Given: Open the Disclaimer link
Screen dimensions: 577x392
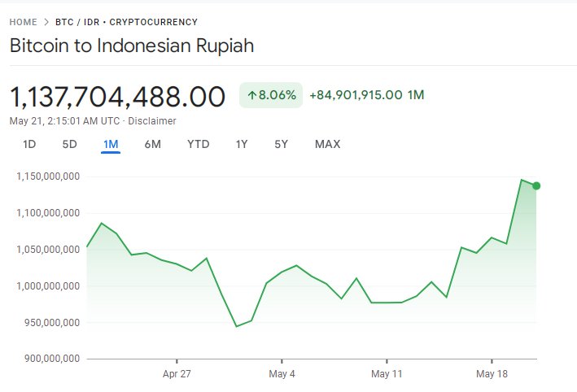Looking at the screenshot, I should 154,121.
